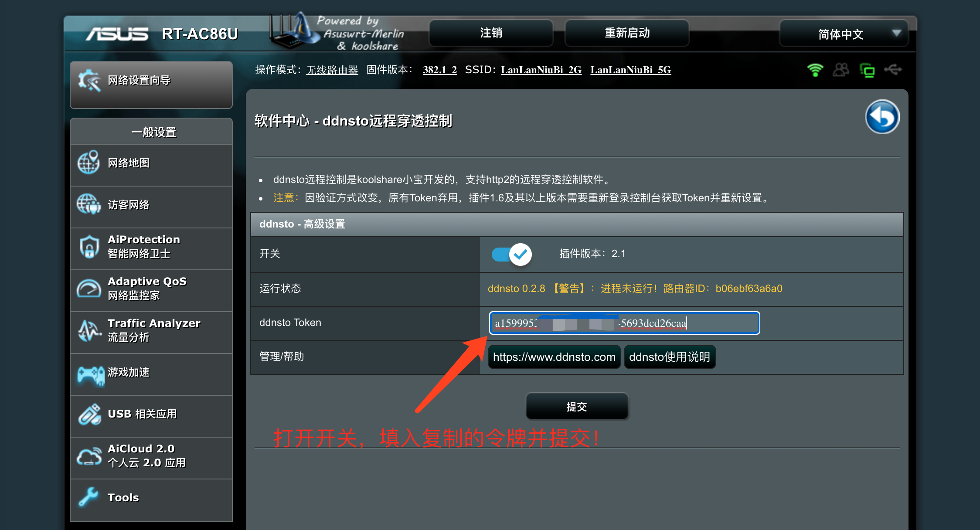This screenshot has height=530, width=980.
Task: Click the page title 软件中心 - ddnsto远程穿透控制
Action: point(353,121)
